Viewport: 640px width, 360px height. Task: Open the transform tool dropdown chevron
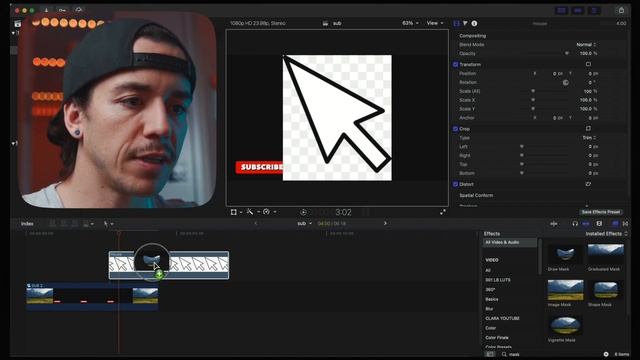point(241,212)
